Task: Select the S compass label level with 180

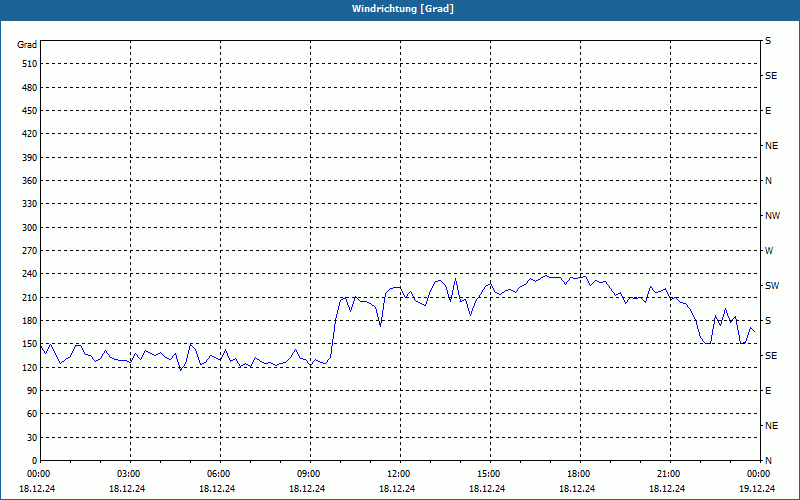Action: coord(768,321)
